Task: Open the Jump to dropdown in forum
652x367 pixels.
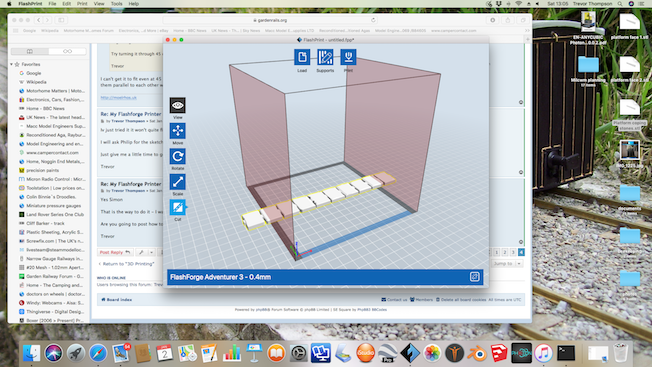Action: (507, 264)
